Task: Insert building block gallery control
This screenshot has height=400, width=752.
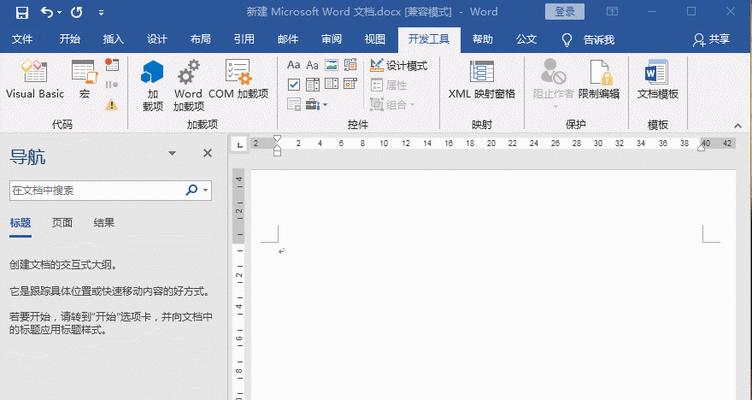Action: pos(351,65)
